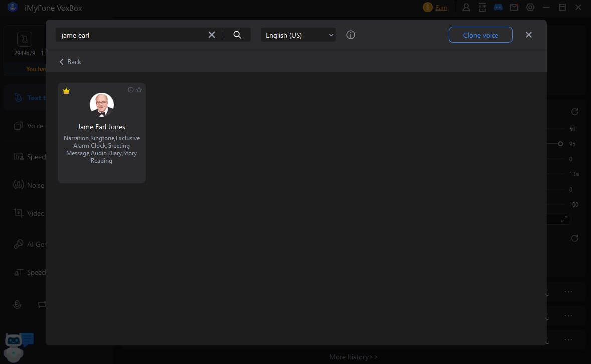This screenshot has width=591, height=364.
Task: Open the More history link
Action: pos(353,357)
